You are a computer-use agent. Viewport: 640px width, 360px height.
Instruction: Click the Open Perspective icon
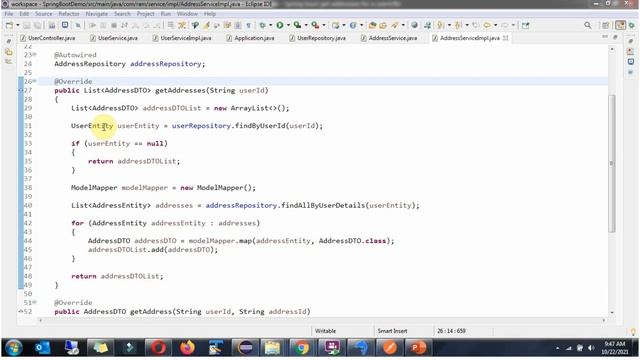(x=606, y=25)
